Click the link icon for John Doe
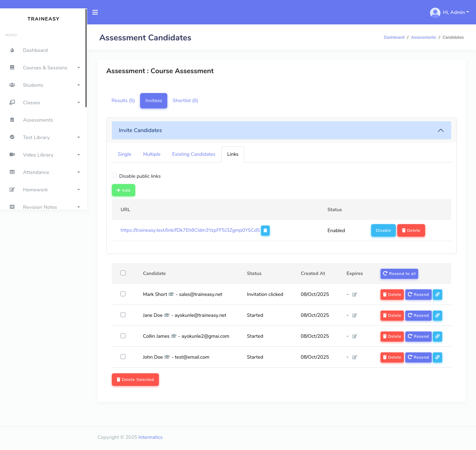The height and width of the screenshot is (450, 476). point(437,357)
